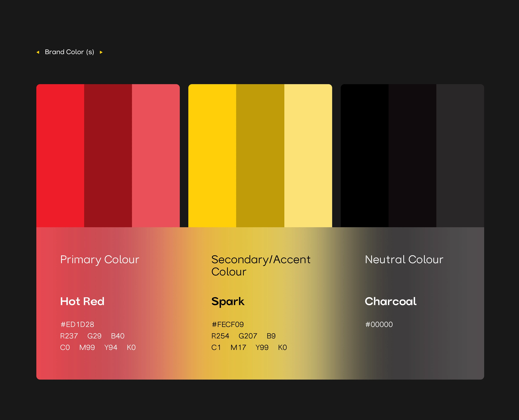This screenshot has height=420, width=519.
Task: Click the #FECF09 hex code
Action: [x=228, y=324]
